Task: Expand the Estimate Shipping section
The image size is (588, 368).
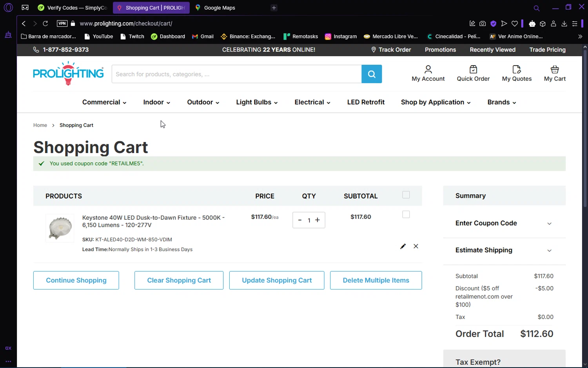Action: pyautogui.click(x=504, y=250)
